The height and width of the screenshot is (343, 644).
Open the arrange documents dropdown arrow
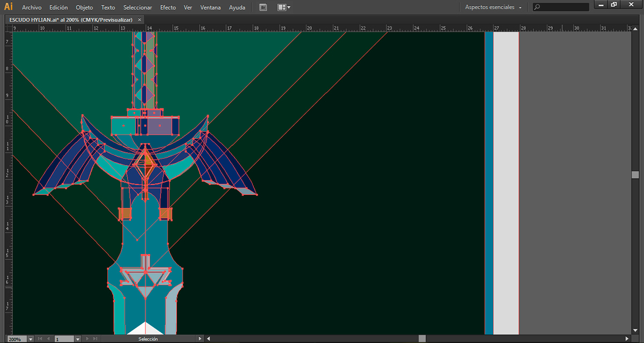289,7
